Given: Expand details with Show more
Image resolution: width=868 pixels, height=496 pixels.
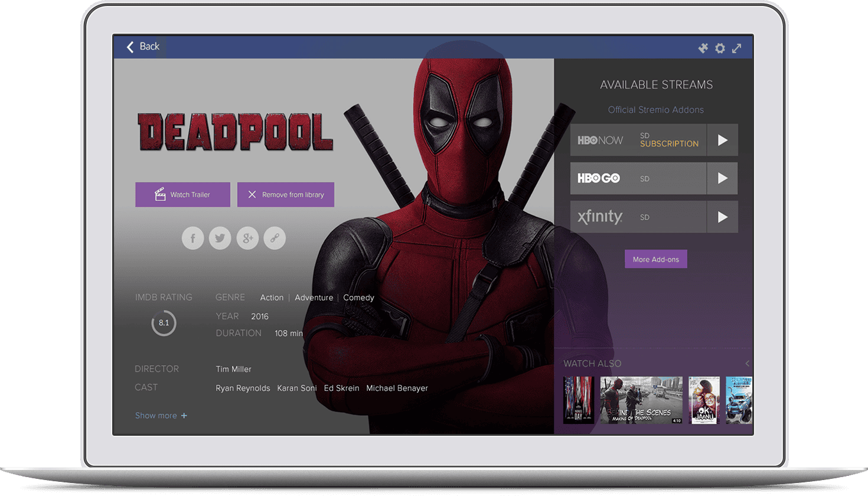Looking at the screenshot, I should (161, 416).
